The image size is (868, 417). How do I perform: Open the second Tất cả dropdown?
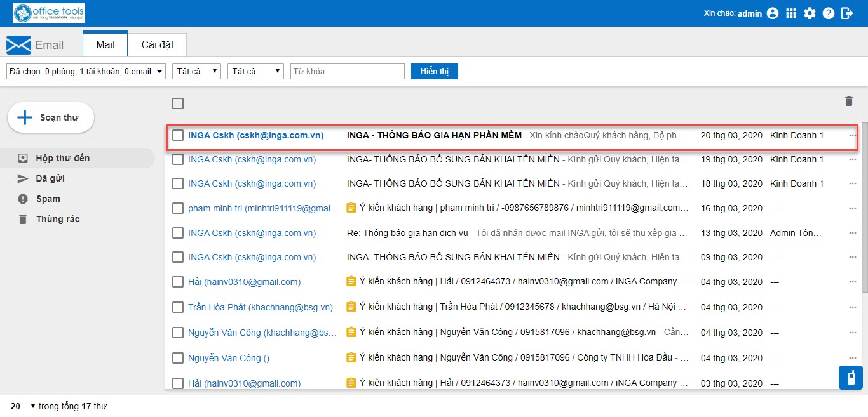pyautogui.click(x=255, y=71)
